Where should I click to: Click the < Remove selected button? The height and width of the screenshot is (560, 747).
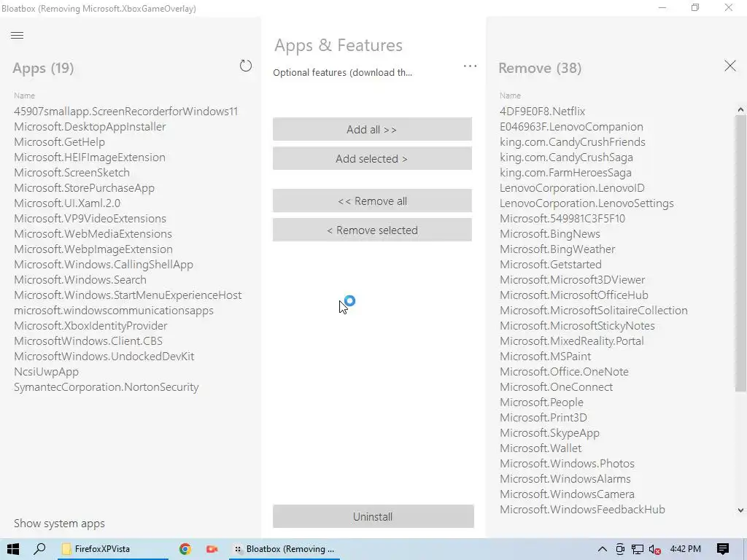tap(372, 230)
